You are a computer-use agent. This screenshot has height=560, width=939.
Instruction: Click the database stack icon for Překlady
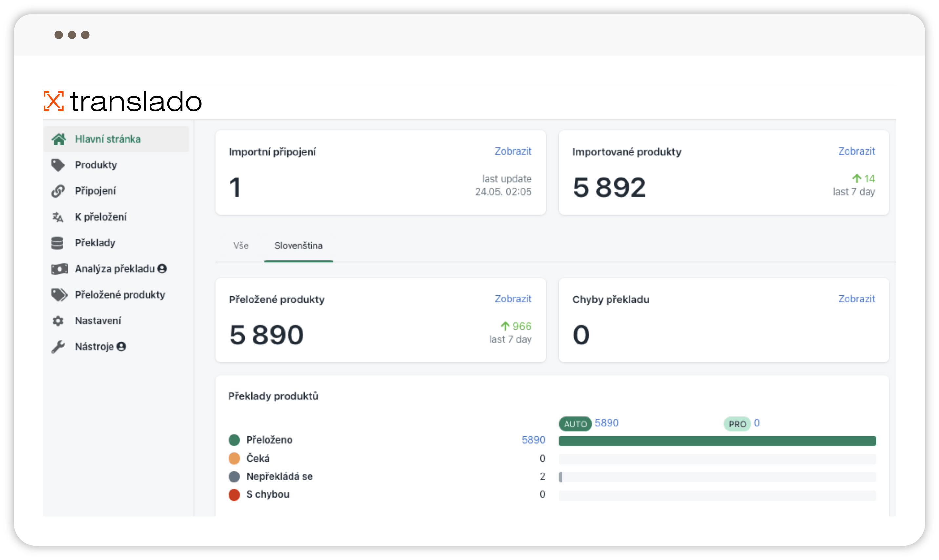(x=57, y=243)
